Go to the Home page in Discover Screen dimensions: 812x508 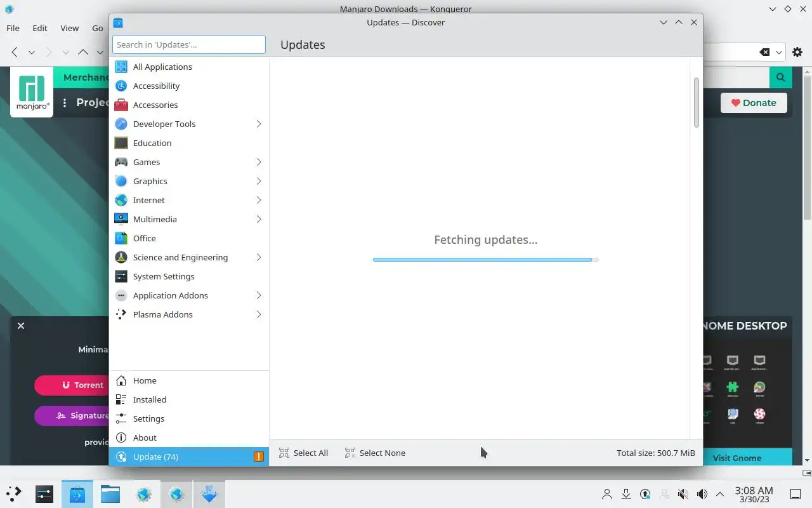[189, 380]
